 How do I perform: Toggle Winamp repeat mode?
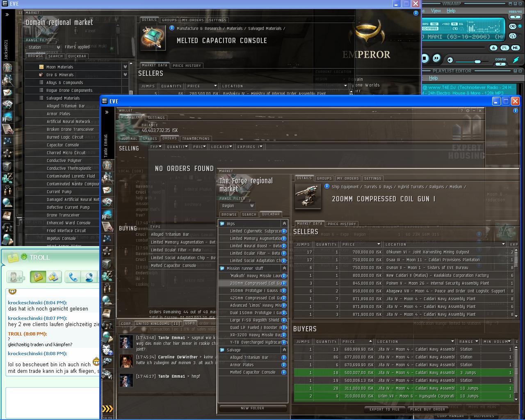[x=513, y=26]
